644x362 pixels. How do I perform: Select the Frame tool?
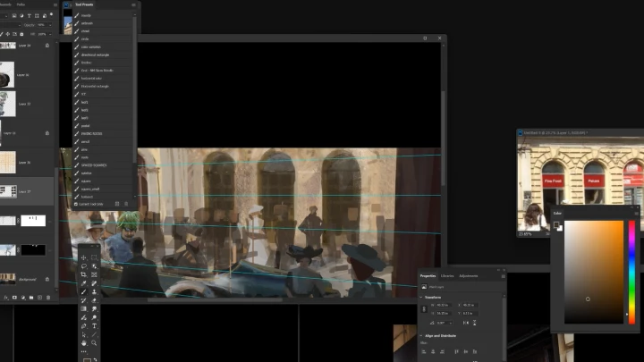[x=94, y=274]
